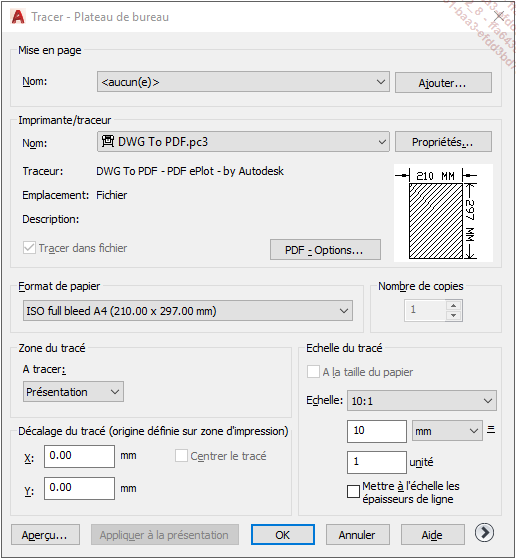Open the Mise en page Nom dropdown
The image size is (516, 559).
(x=243, y=82)
